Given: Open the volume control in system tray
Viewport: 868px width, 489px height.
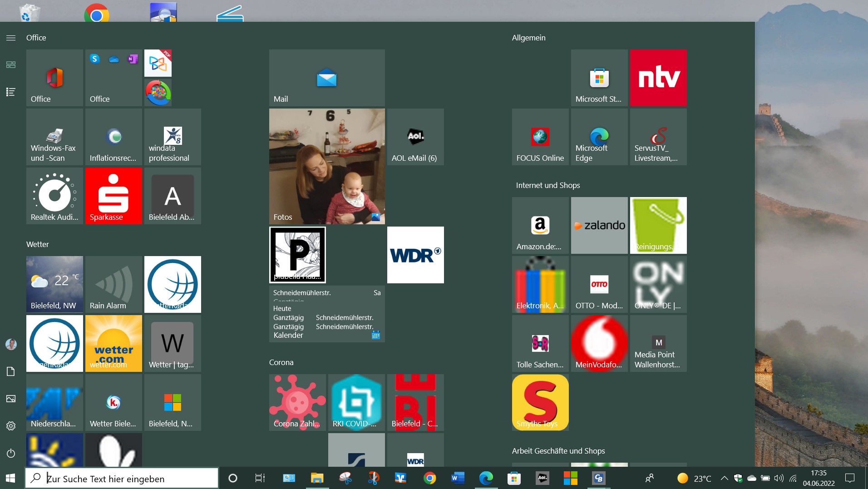Looking at the screenshot, I should pyautogui.click(x=779, y=478).
